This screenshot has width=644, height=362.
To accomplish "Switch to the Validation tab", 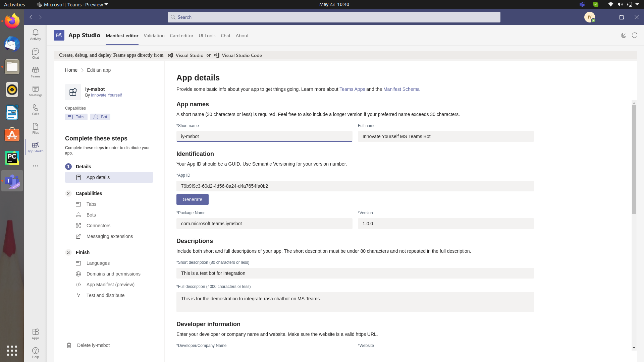I will (x=154, y=36).
